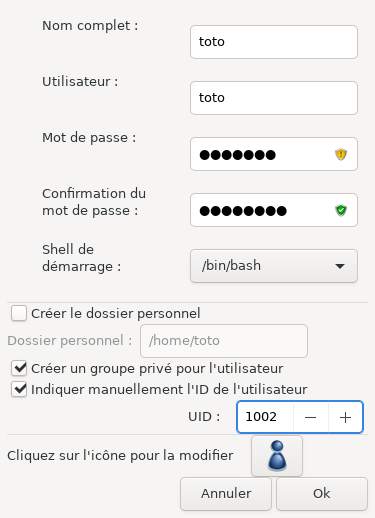This screenshot has width=375, height=518.
Task: Focus the Nom complet text field
Action: (x=274, y=42)
